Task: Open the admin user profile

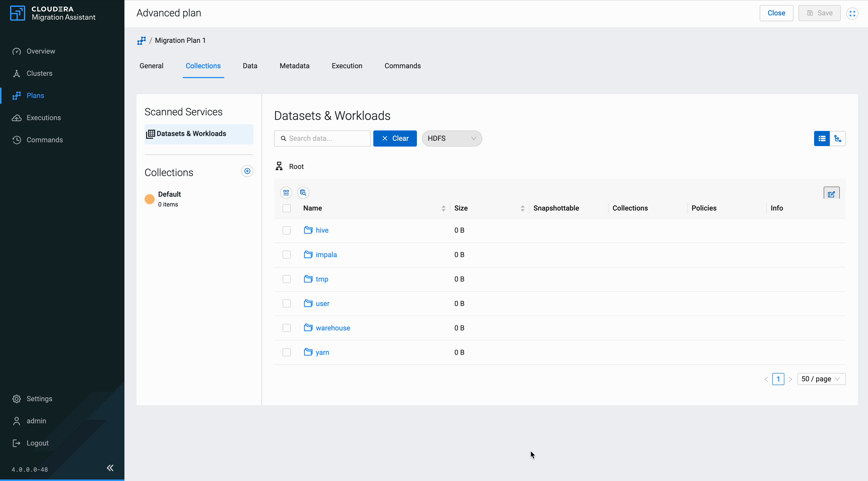Action: click(x=36, y=421)
